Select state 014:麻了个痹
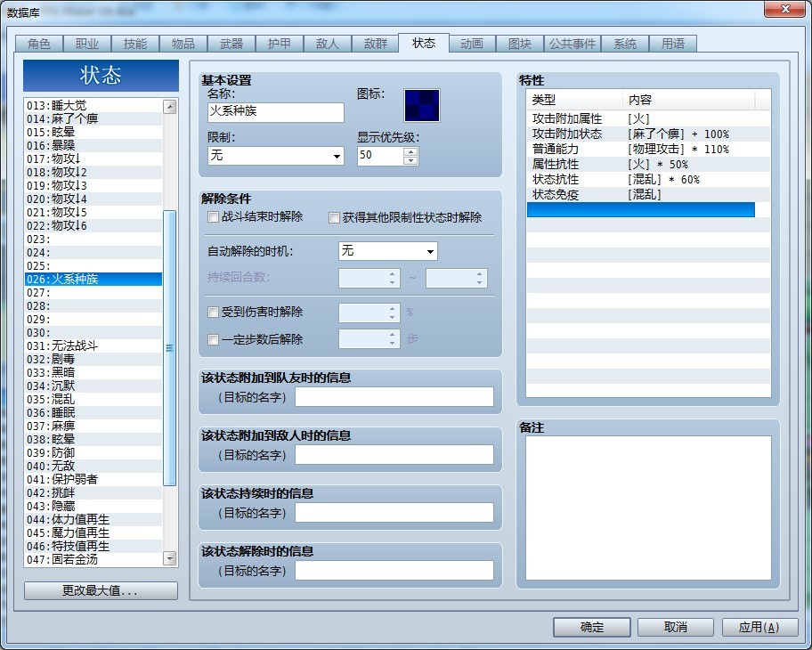Image resolution: width=812 pixels, height=650 pixels. [x=93, y=118]
